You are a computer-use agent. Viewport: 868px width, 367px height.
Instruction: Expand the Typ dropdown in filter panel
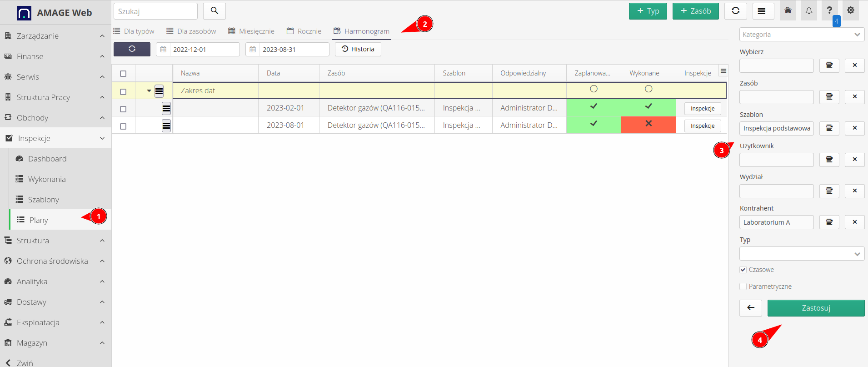(857, 254)
